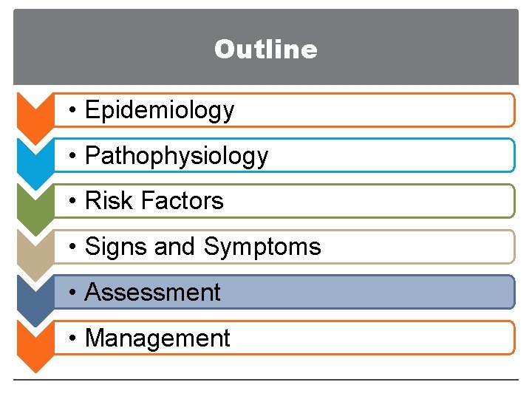Click the bullet point before Pathophysiology
532x399 pixels.
(x=72, y=157)
